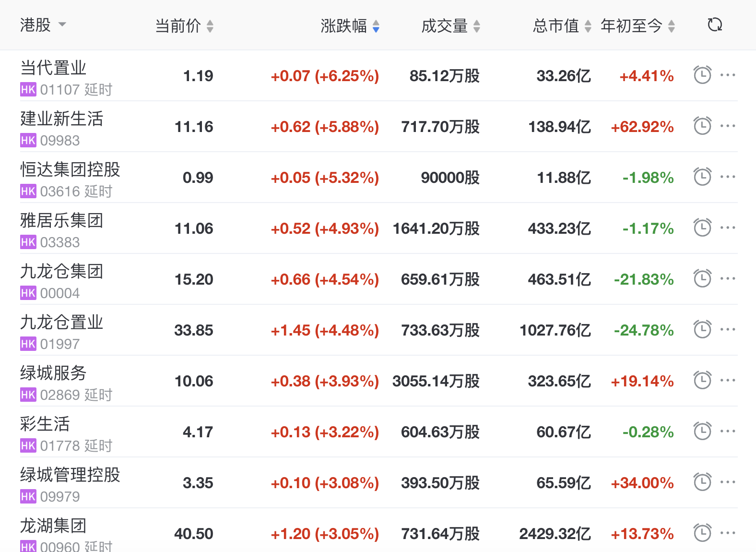Click change value +0.62 (+5.88%)

(x=325, y=127)
